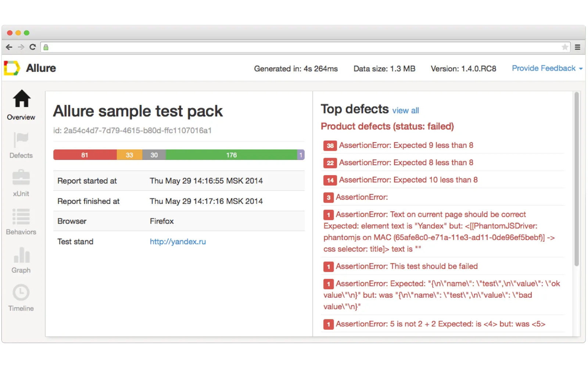Reload the page with the refresh icon
Image resolution: width=588 pixels, height=368 pixels.
(x=32, y=47)
